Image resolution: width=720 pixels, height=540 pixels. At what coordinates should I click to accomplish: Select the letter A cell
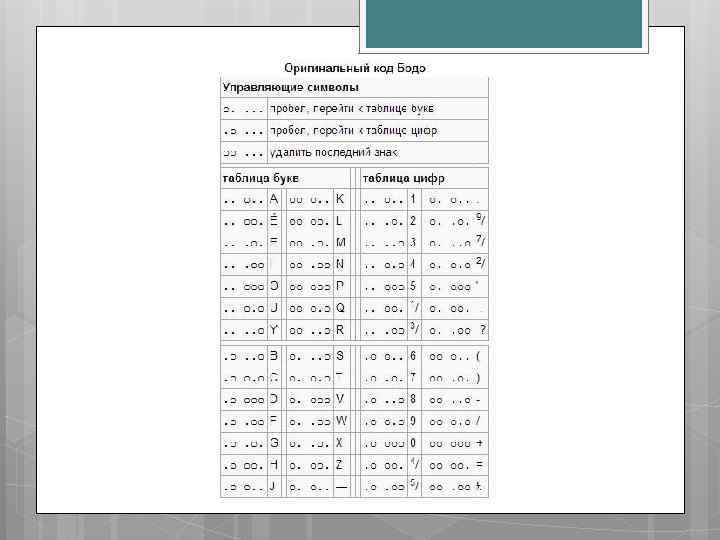pos(274,199)
